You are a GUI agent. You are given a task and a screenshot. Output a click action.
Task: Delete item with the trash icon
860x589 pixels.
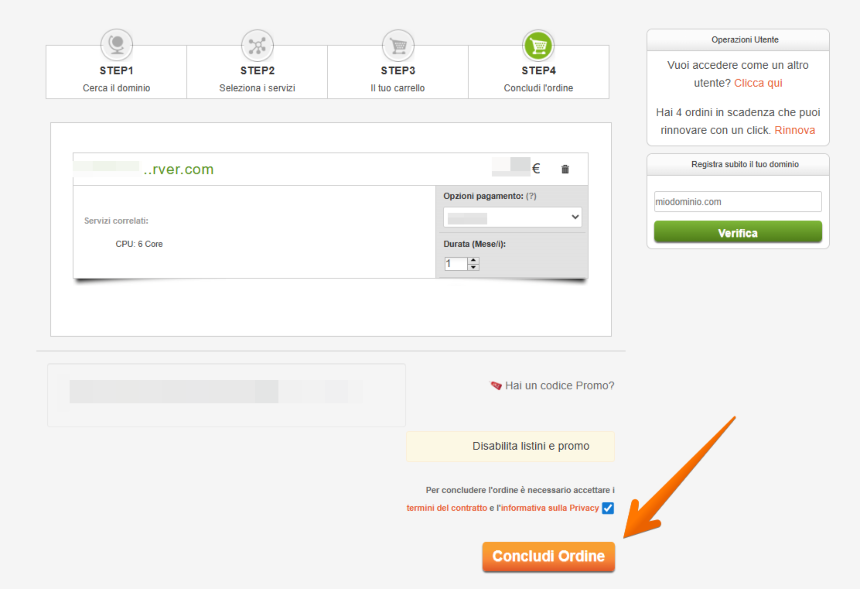click(565, 170)
